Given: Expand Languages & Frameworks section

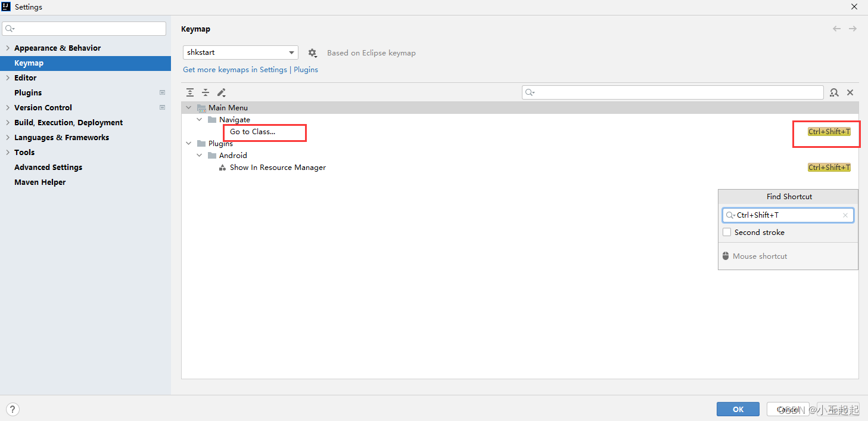Looking at the screenshot, I should [7, 137].
